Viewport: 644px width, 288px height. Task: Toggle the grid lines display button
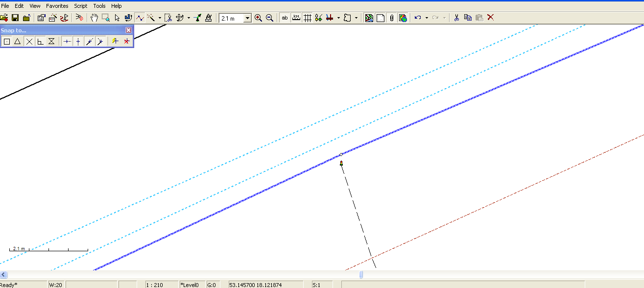[308, 18]
